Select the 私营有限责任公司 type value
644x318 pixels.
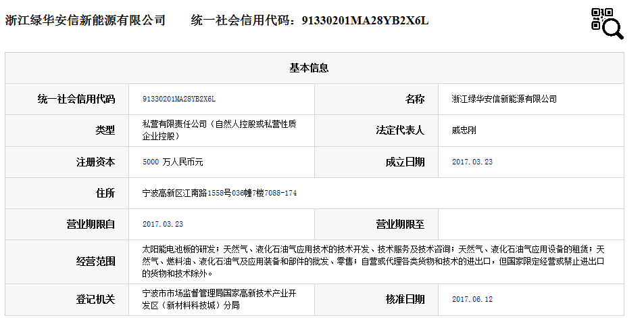tap(219, 130)
